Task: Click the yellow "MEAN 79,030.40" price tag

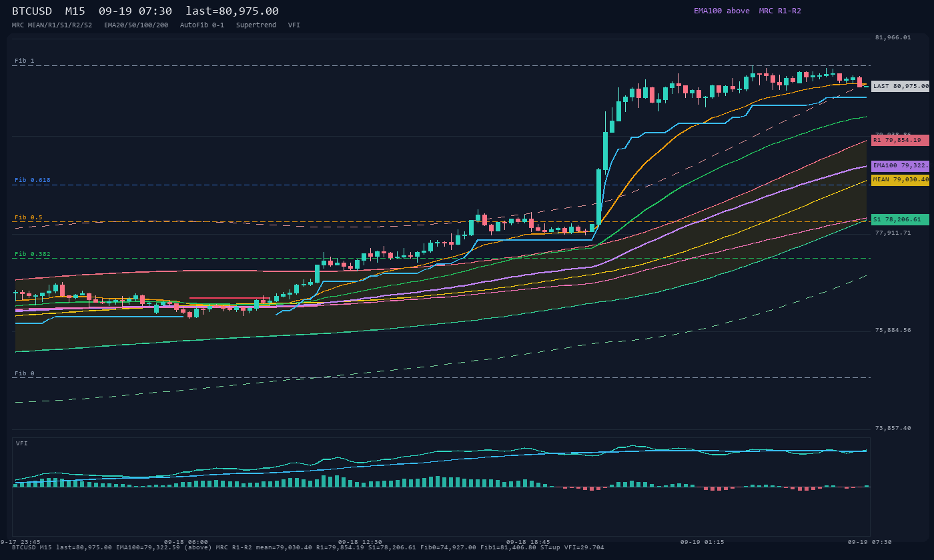Action: [x=900, y=179]
